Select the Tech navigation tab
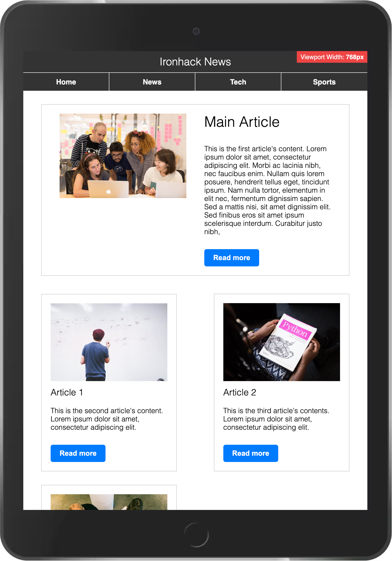Viewport: 392px width, 561px height. [238, 82]
